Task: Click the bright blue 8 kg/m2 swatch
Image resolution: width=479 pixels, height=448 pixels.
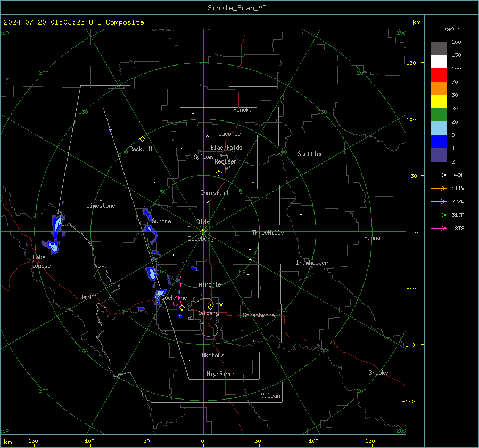Action: 439,141
